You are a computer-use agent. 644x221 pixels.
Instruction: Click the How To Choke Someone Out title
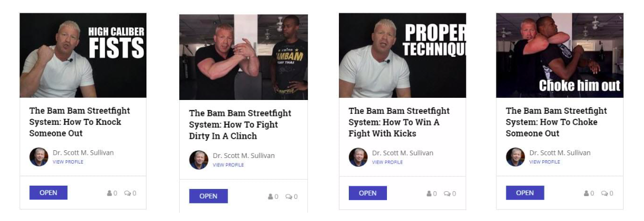tap(556, 122)
